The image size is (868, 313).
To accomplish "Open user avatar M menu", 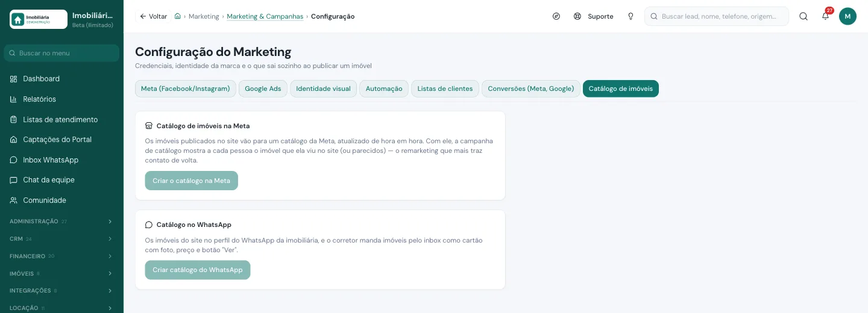I will (848, 16).
